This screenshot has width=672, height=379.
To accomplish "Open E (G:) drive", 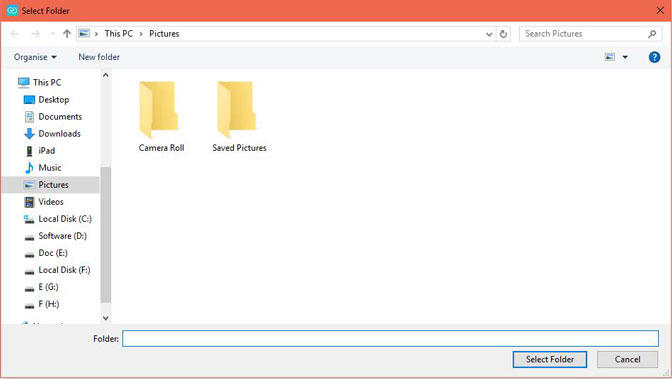I will click(x=48, y=287).
